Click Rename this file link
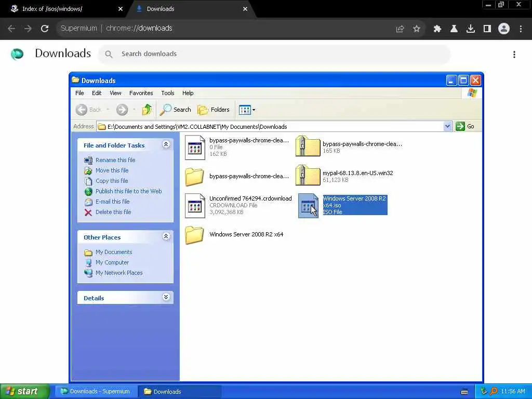532x399 pixels. [115, 160]
